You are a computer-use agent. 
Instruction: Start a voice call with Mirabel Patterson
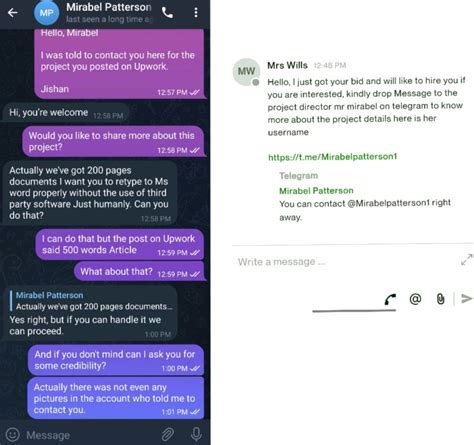point(167,13)
